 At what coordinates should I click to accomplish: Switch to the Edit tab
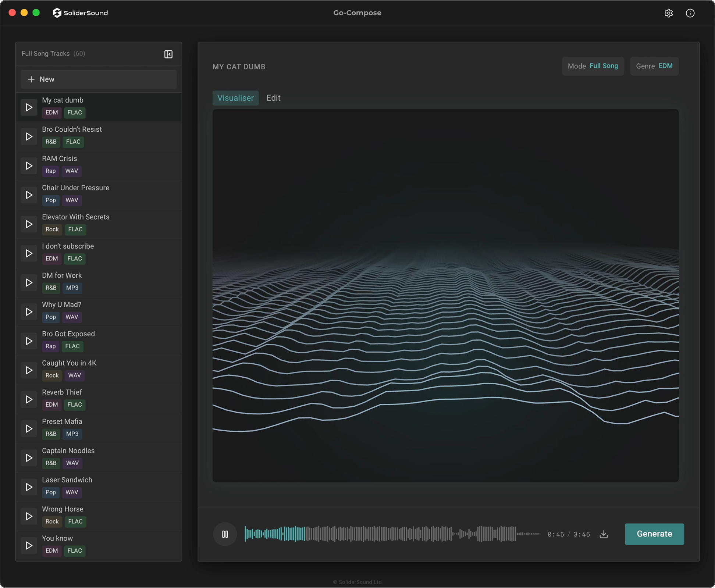pos(273,98)
